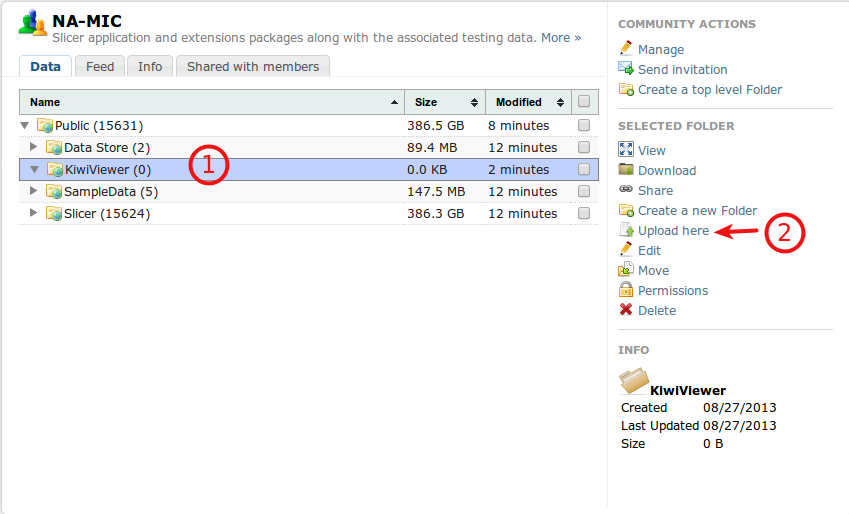Click the red X Delete icon

[x=626, y=310]
